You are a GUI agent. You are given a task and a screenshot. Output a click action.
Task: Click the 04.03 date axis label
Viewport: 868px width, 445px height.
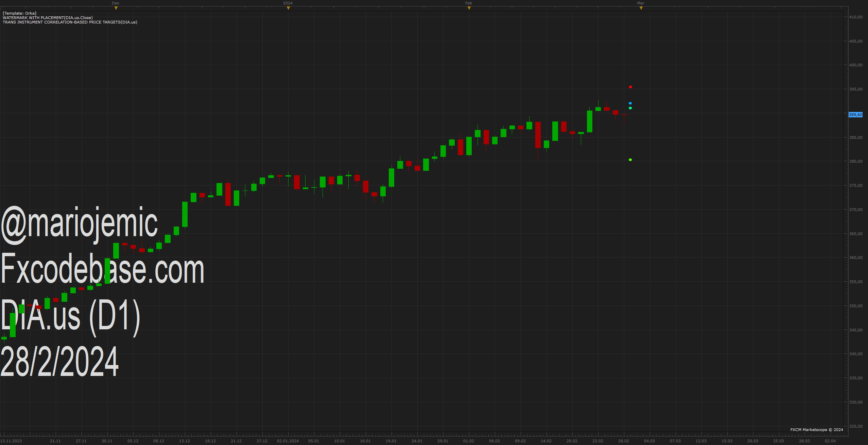point(649,441)
